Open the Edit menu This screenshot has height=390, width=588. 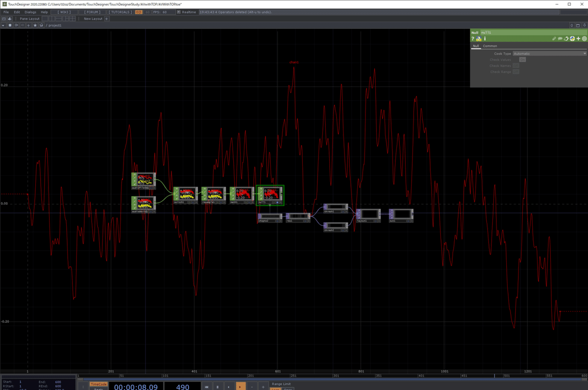coord(17,12)
